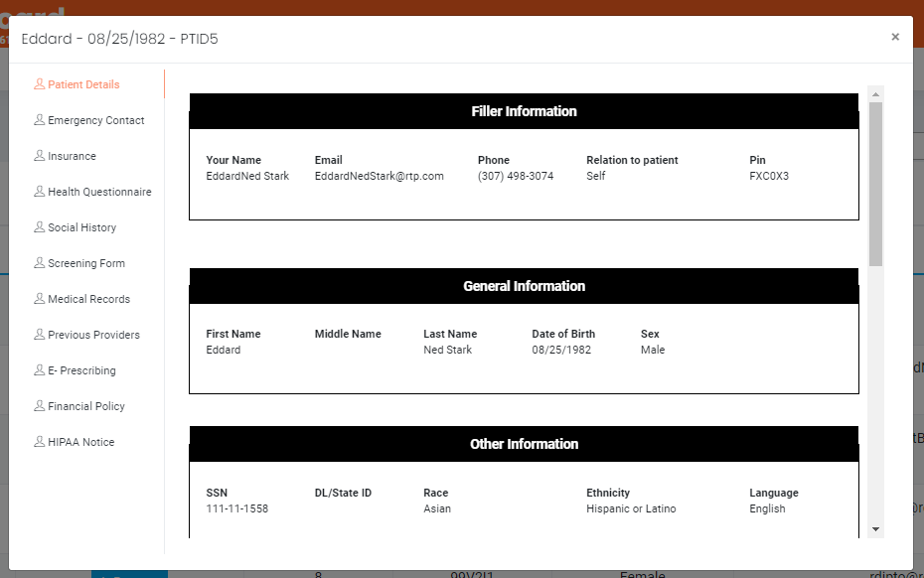Click the EddardNedStark@rtp.com email value
Viewport: 924px width, 578px height.
tap(379, 176)
